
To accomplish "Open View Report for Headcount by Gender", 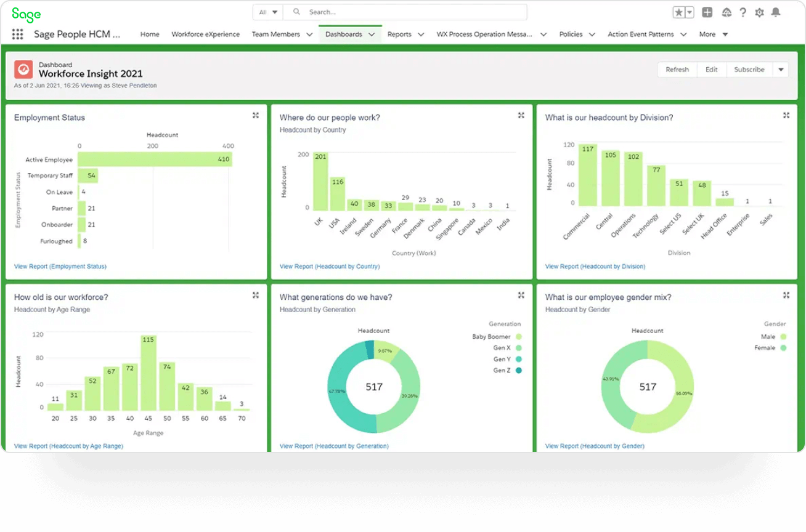I will pyautogui.click(x=593, y=446).
